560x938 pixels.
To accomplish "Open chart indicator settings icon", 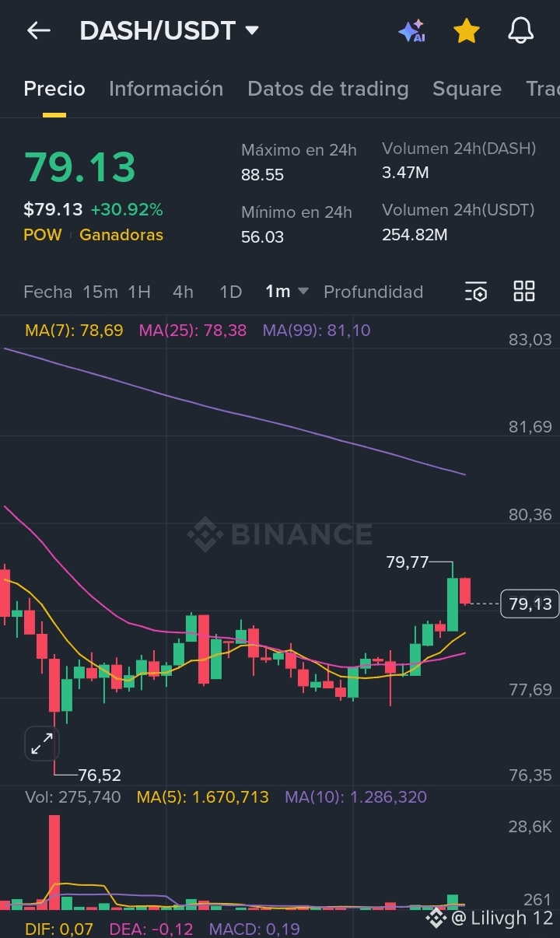I will tap(476, 292).
